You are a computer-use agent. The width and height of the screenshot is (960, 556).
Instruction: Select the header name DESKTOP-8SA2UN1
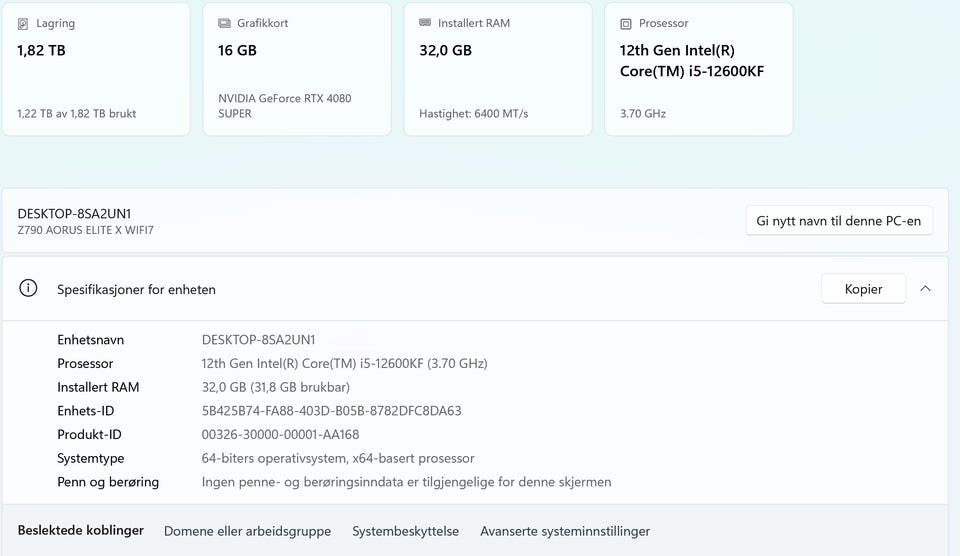[x=74, y=214]
